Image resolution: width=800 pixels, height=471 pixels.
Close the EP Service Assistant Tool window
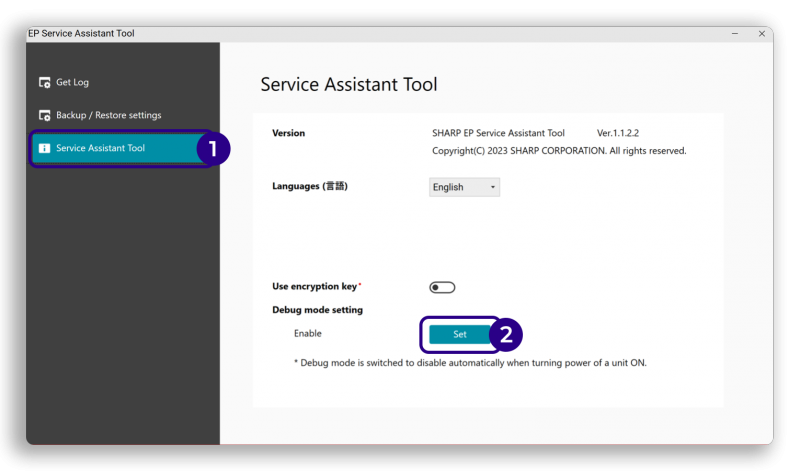[762, 34]
